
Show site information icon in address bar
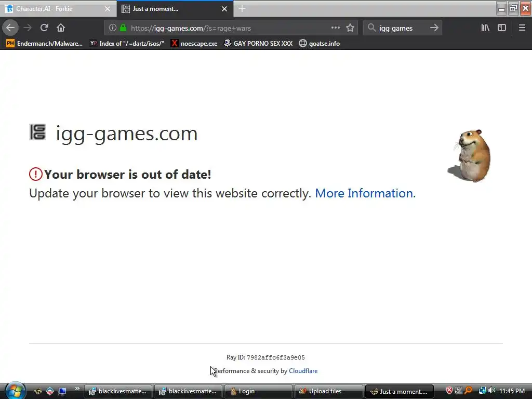coord(112,28)
